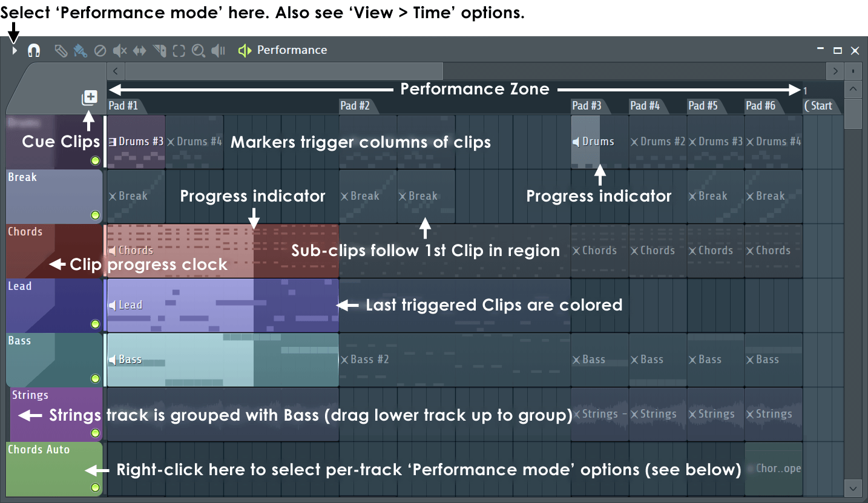Toggle the Break track mute light
Image resolution: width=868 pixels, height=503 pixels.
[x=95, y=215]
